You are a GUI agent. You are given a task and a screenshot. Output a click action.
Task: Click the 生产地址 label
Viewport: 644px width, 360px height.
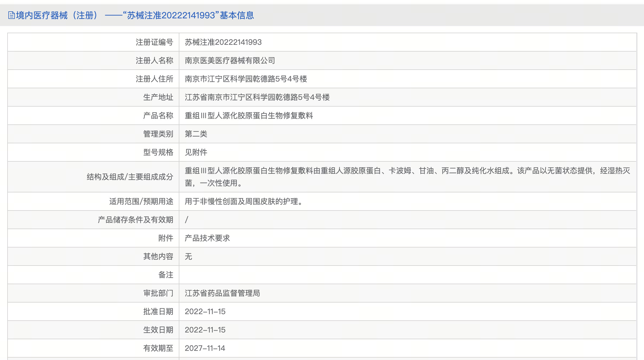click(x=158, y=97)
